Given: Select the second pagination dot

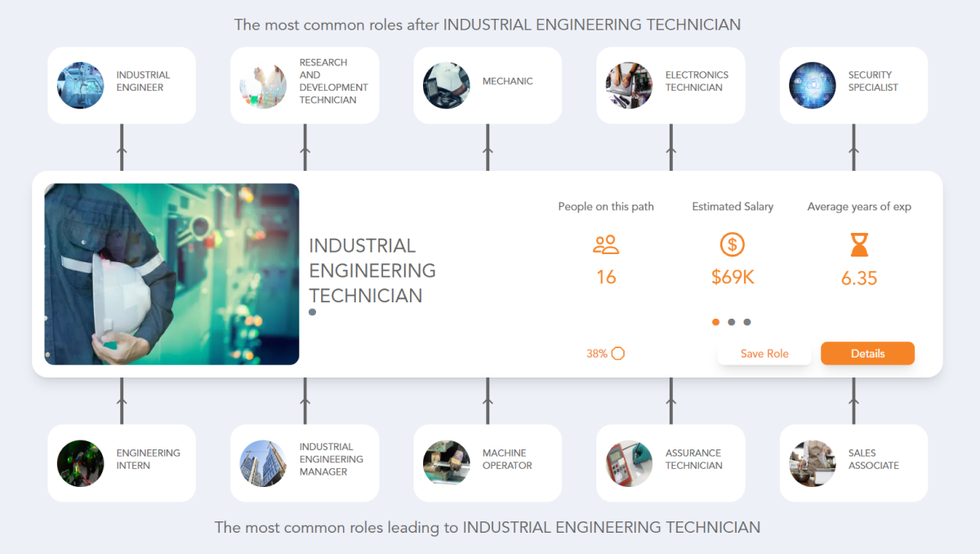Looking at the screenshot, I should tap(732, 322).
